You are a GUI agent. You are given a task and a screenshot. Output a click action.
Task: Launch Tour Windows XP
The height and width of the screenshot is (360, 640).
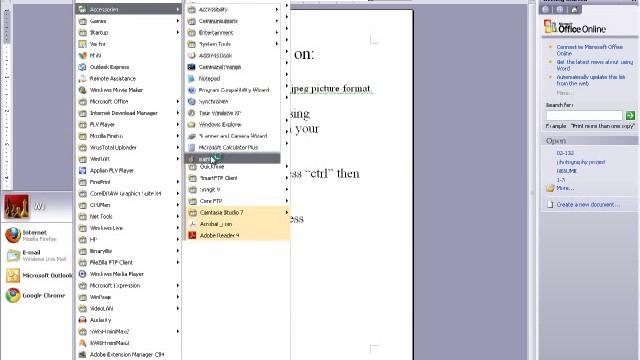click(x=233, y=113)
